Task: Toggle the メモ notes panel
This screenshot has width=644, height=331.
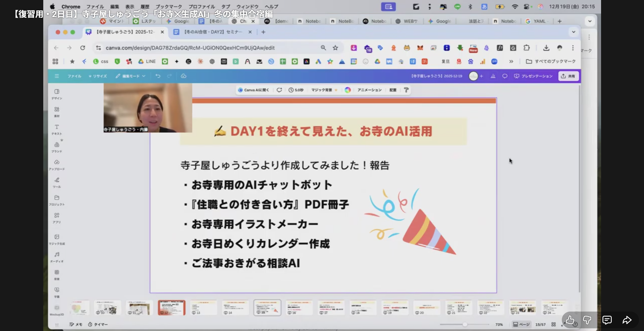Action: click(x=76, y=324)
